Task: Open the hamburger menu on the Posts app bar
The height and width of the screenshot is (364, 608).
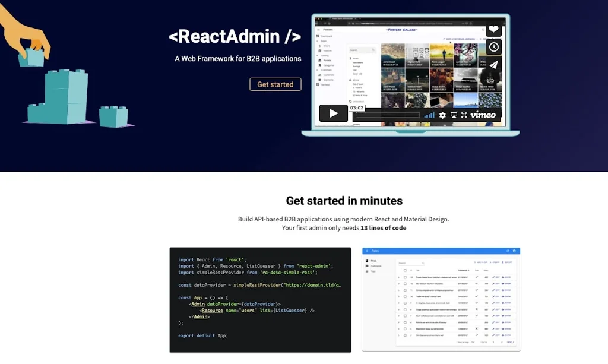Action: 367,251
